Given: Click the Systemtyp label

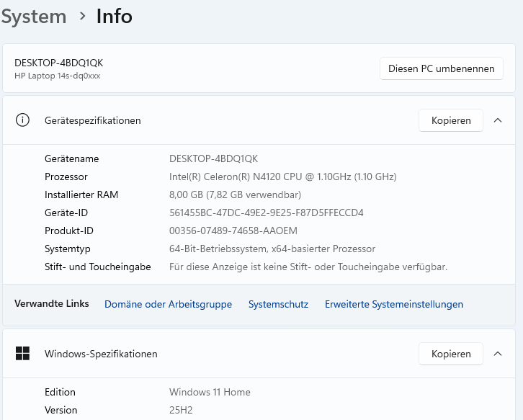Looking at the screenshot, I should click(x=68, y=249).
